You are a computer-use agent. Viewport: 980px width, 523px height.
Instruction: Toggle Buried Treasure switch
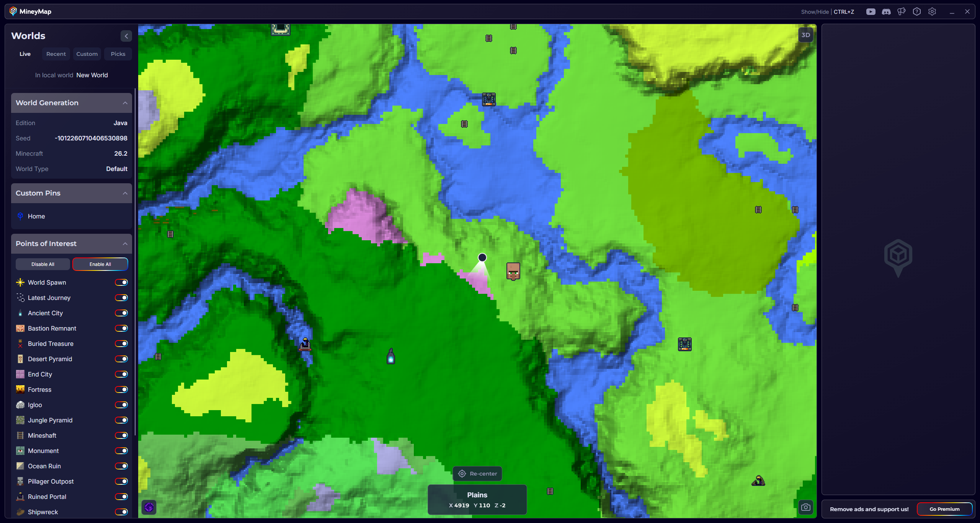(x=121, y=344)
